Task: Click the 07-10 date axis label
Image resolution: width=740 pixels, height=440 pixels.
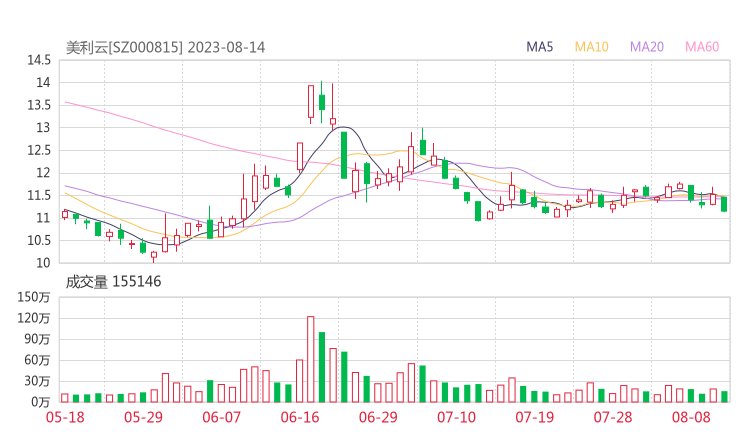Action: pyautogui.click(x=456, y=417)
